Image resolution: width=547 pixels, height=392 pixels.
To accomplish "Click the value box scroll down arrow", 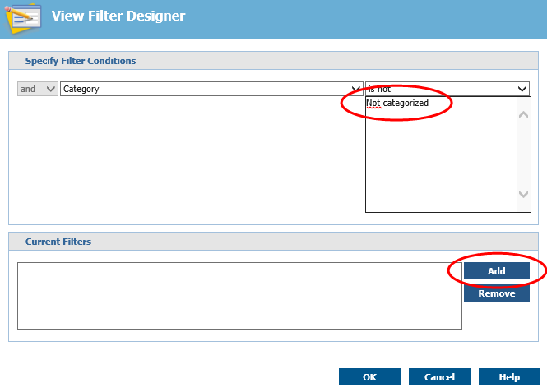I will click(x=523, y=194).
